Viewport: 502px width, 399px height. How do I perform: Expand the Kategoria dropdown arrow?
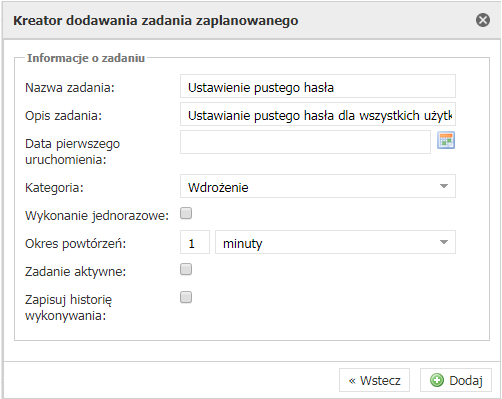[x=444, y=186]
